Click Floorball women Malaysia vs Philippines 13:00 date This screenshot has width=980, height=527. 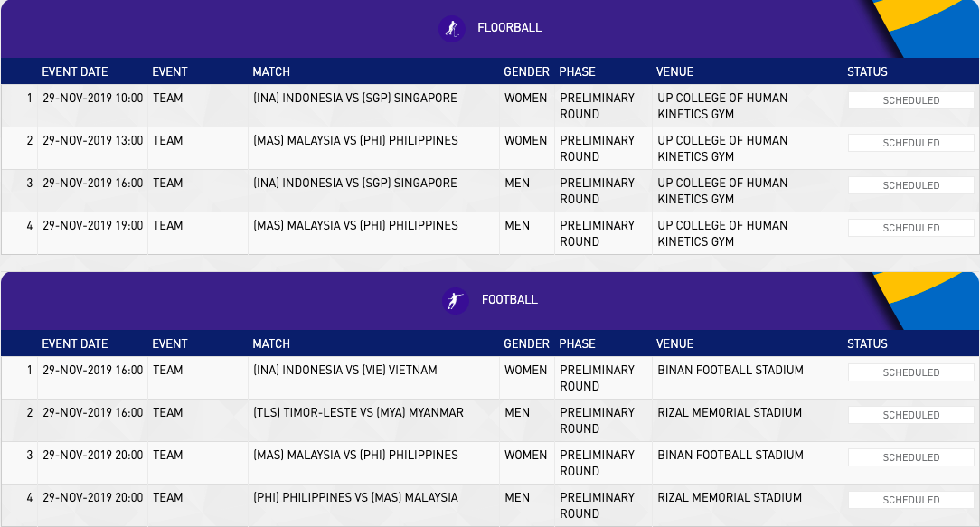coord(93,141)
